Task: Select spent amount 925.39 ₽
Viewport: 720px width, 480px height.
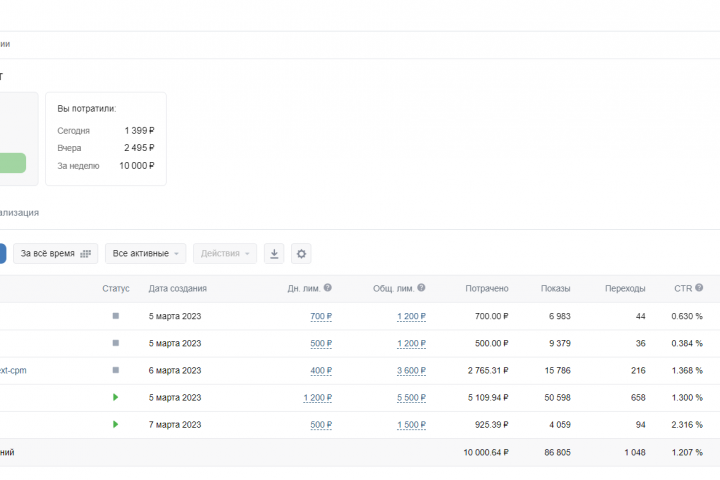Action: pyautogui.click(x=492, y=425)
